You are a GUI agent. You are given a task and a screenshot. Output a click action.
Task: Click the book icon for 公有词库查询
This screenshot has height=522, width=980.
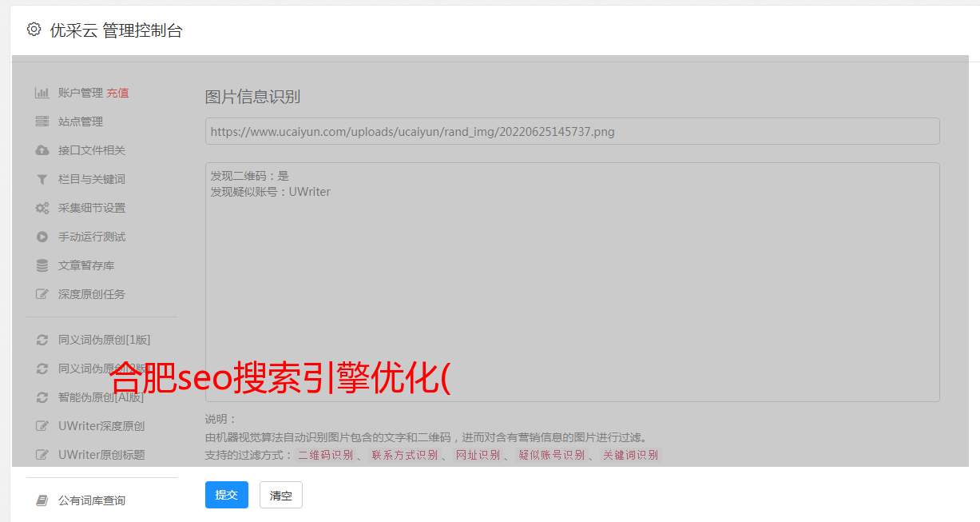[42, 500]
